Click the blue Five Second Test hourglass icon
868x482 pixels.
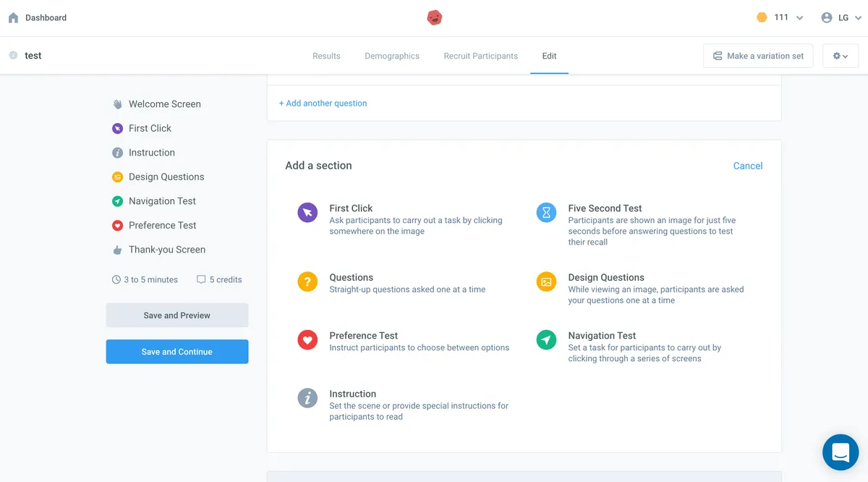coord(546,212)
